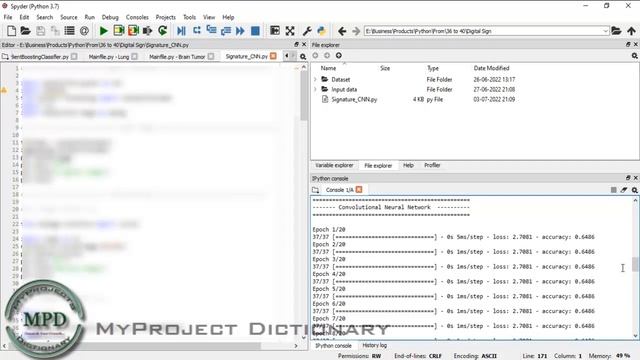The width and height of the screenshot is (640, 360).
Task: Click the @ symbol finder icon
Action: point(84,31)
